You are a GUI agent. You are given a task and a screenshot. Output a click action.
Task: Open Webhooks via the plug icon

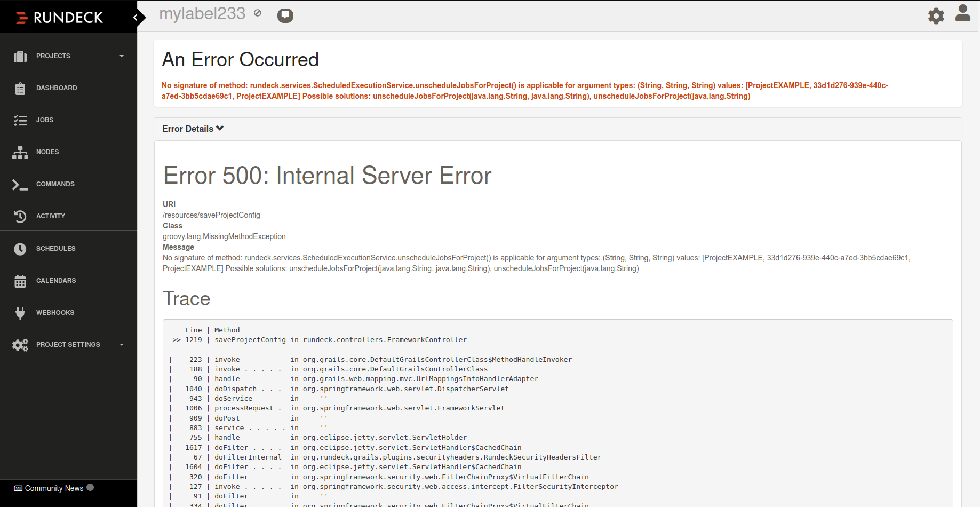(20, 313)
